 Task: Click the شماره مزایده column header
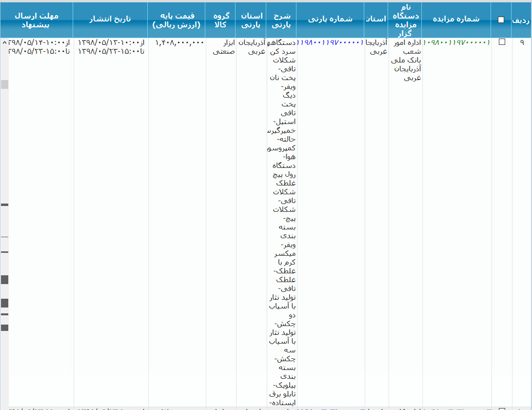coord(456,19)
